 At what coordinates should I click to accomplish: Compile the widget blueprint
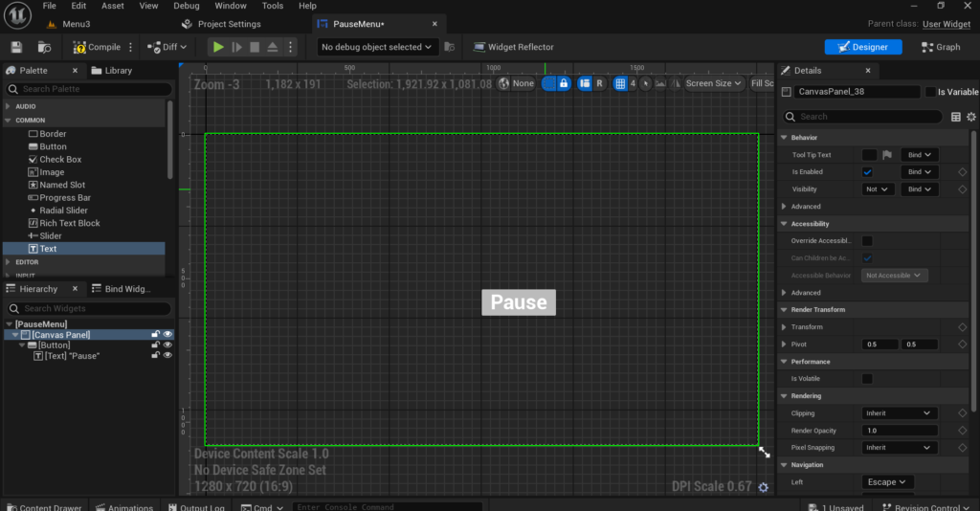pos(97,47)
